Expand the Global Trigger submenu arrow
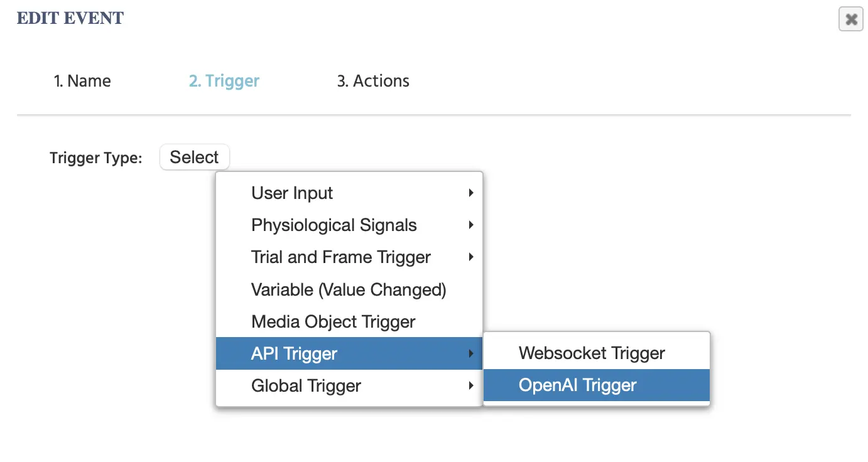 tap(471, 385)
